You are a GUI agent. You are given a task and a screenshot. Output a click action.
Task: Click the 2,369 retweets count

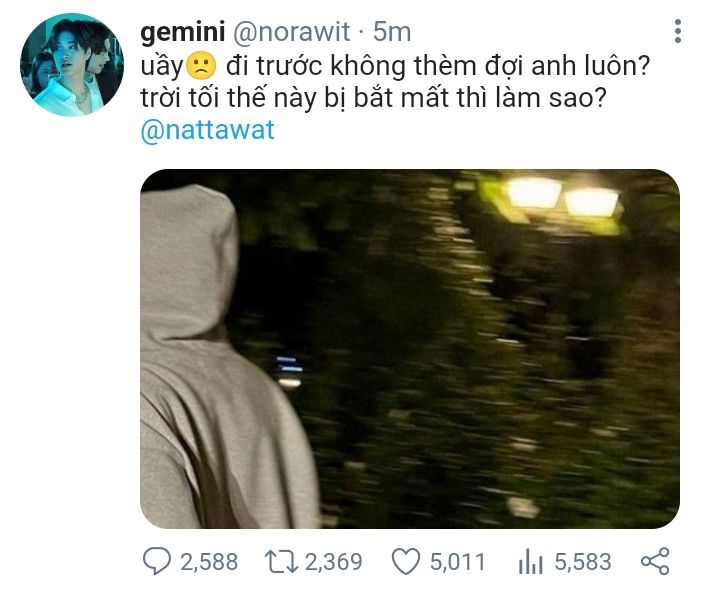pos(334,562)
